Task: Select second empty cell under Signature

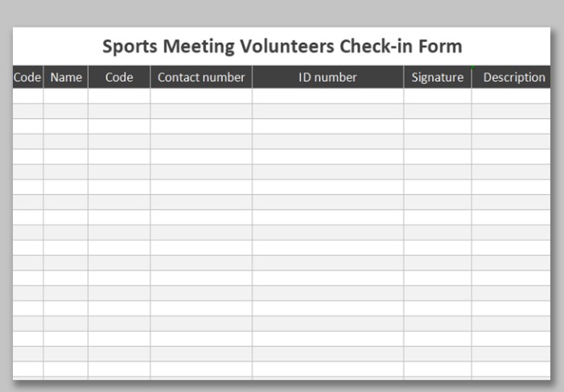Action: [x=437, y=111]
